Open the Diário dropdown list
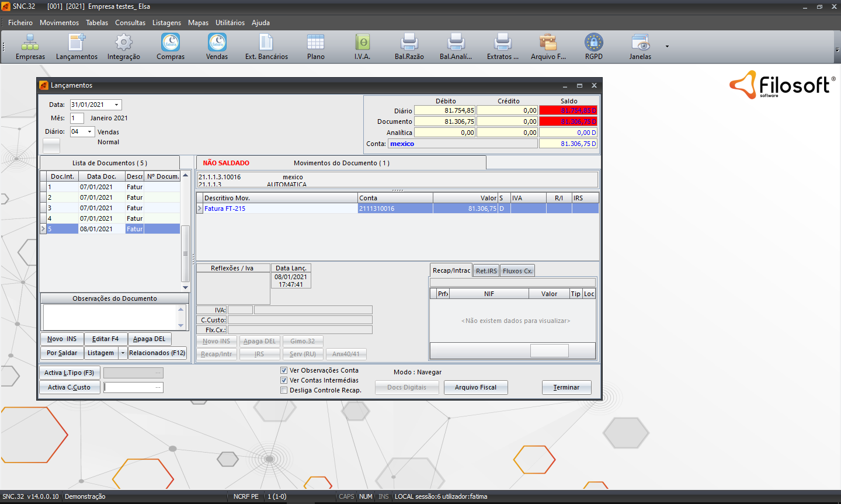 tap(89, 132)
